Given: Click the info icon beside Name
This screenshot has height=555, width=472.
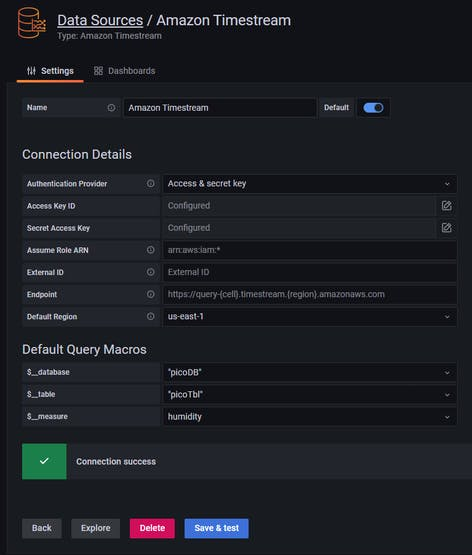Looking at the screenshot, I should [111, 108].
